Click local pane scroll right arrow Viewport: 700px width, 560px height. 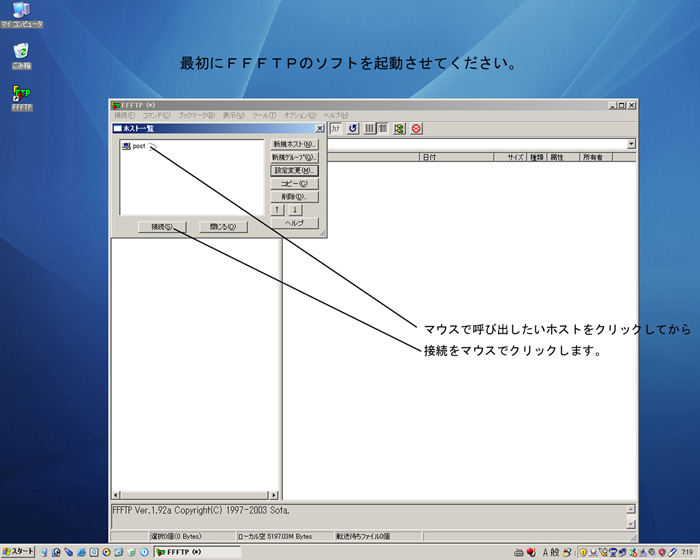tap(274, 495)
